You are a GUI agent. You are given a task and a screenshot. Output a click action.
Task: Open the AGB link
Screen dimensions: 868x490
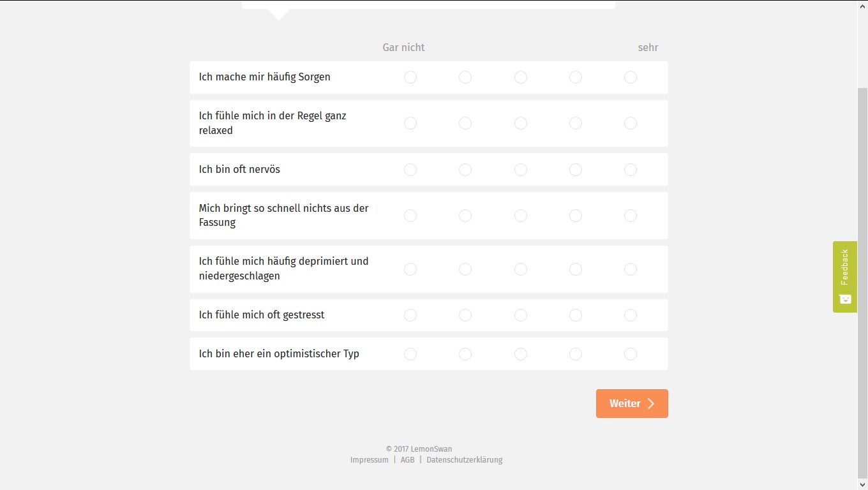pos(407,460)
